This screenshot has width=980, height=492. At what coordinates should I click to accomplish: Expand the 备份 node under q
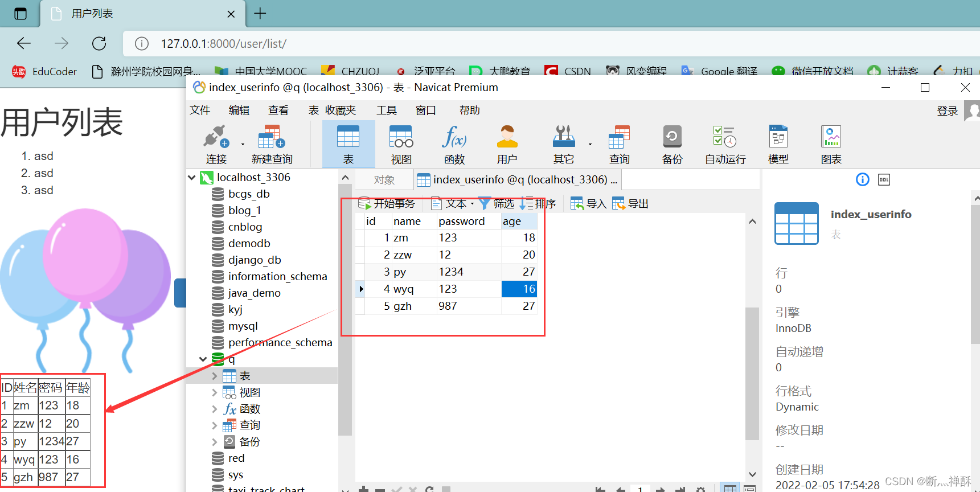[214, 442]
